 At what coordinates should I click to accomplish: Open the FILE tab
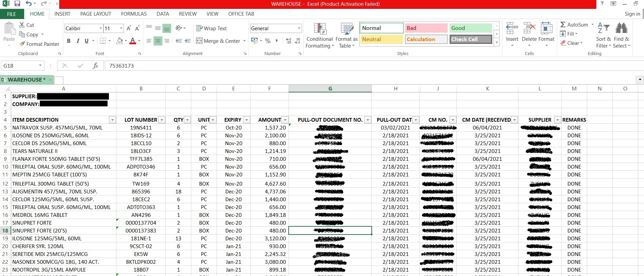tap(12, 14)
